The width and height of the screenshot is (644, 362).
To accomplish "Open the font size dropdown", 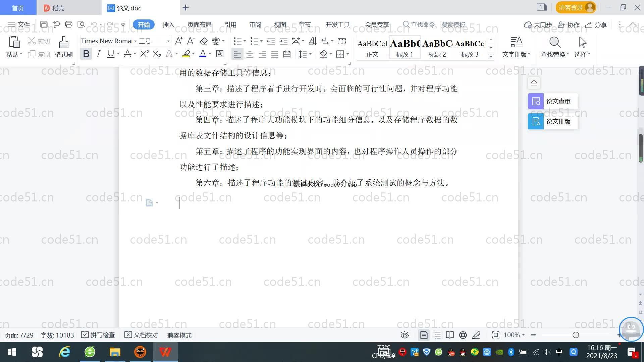I will click(x=168, y=41).
